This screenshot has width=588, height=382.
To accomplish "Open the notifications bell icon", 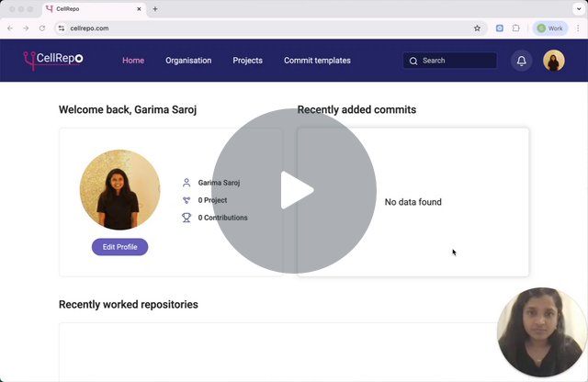I will point(521,61).
